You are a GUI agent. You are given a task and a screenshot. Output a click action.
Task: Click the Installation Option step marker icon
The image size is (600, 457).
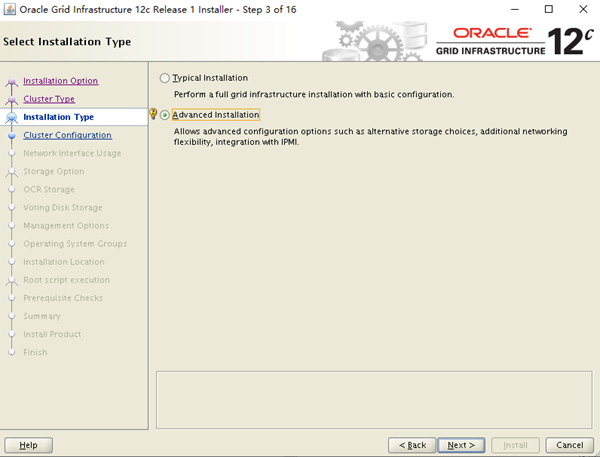[x=11, y=82]
